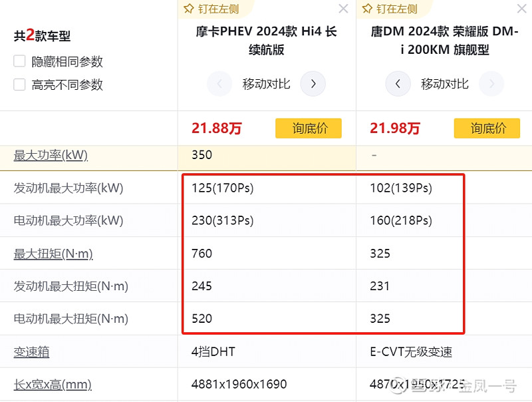Click 移动对比 label under 唐DM

[x=445, y=84]
